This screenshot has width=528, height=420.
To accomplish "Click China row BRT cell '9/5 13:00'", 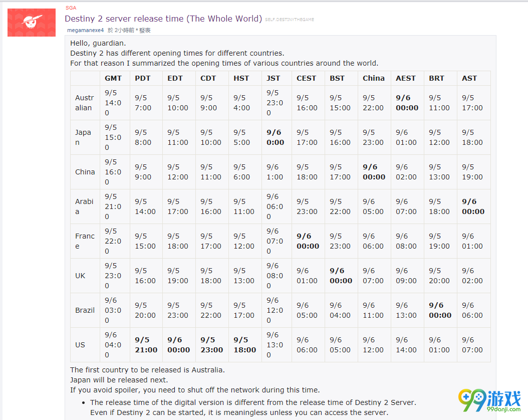I will click(439, 172).
